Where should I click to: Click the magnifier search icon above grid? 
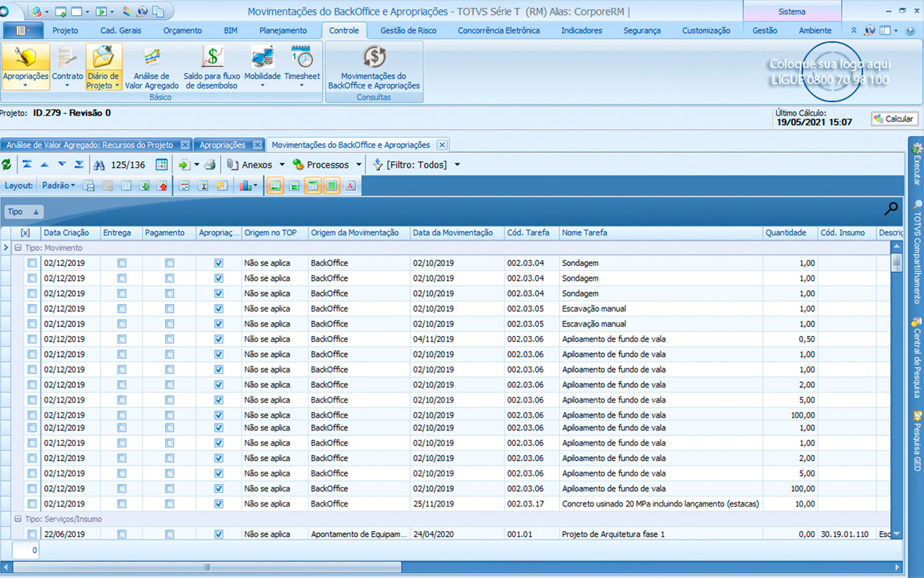pos(891,209)
